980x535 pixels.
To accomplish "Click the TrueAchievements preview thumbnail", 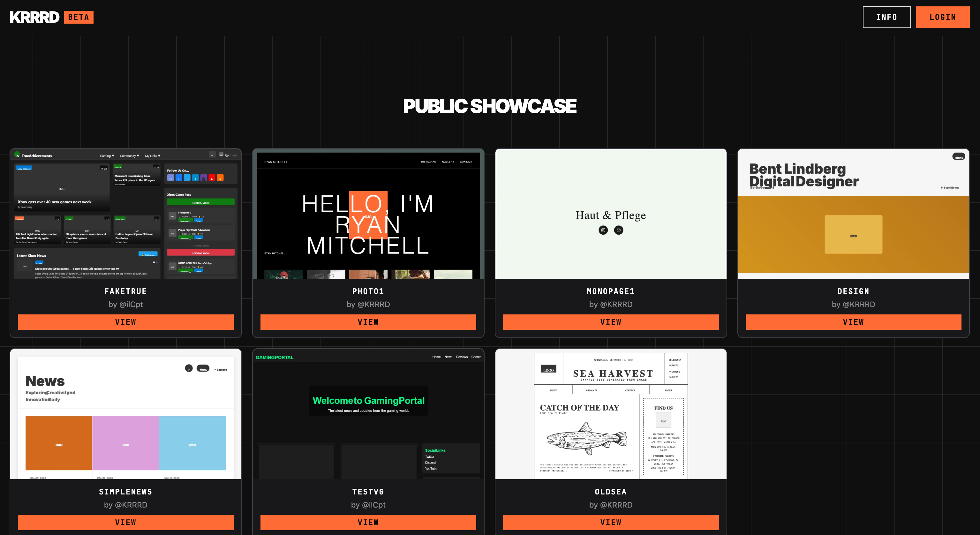I will [x=125, y=214].
